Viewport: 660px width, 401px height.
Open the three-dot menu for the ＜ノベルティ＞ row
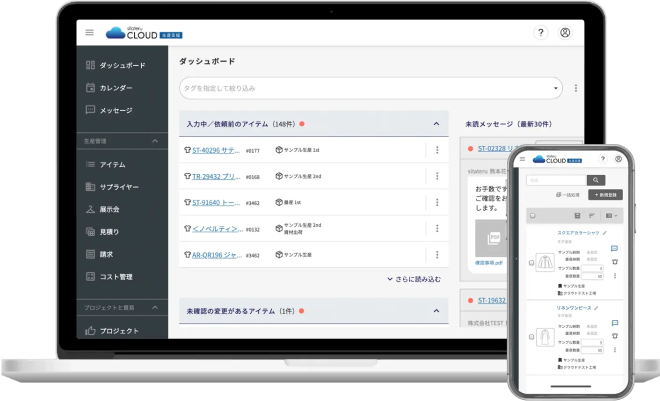pyautogui.click(x=437, y=228)
